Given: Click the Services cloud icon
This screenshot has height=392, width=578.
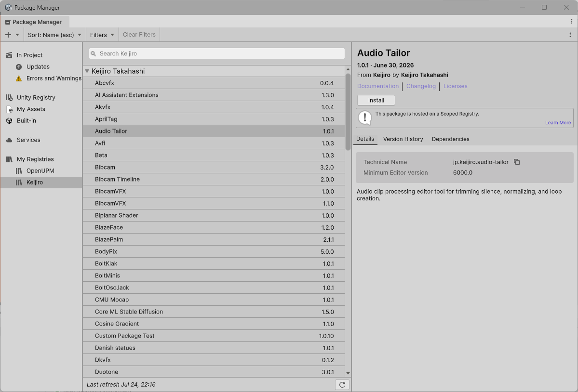Looking at the screenshot, I should [x=9, y=140].
